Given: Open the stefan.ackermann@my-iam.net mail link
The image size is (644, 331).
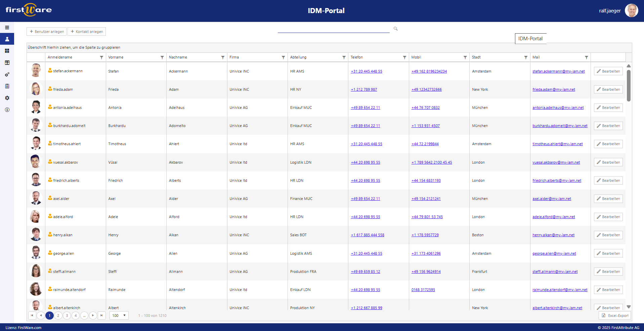Looking at the screenshot, I should [558, 71].
